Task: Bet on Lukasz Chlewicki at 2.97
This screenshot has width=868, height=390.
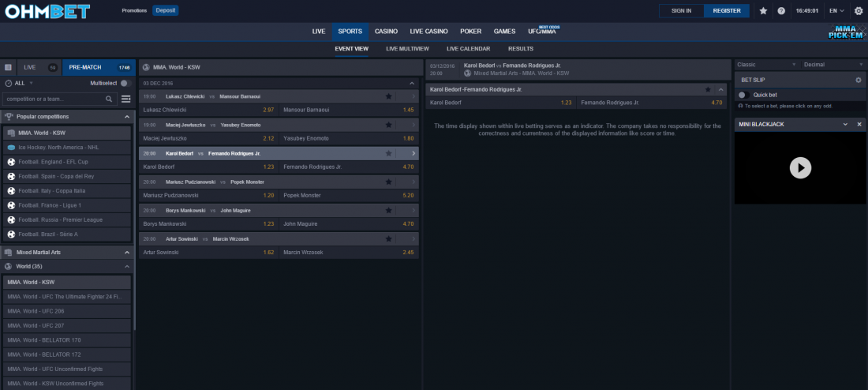Action: 208,110
